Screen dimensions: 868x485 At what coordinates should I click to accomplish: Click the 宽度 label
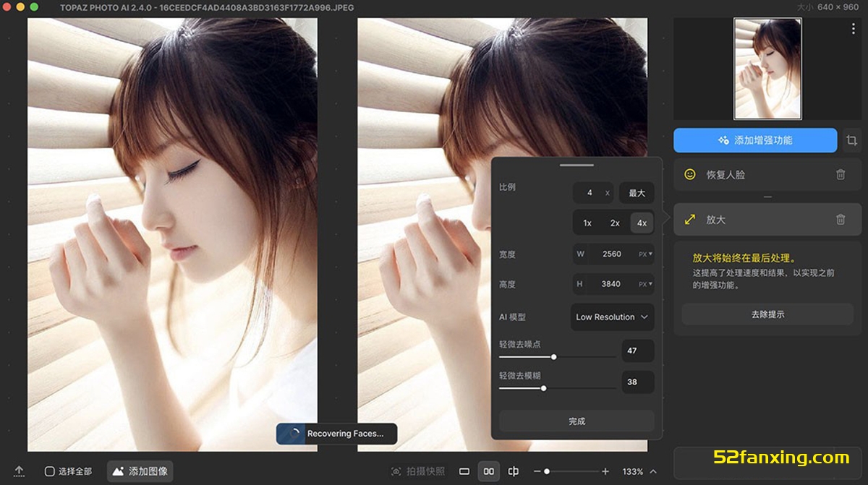(508, 254)
